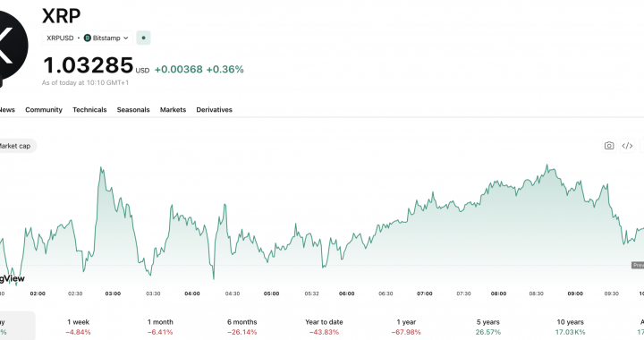Viewport: 644px width, 340px height.
Task: Click the 07:00 time axis label
Action: coord(425,293)
